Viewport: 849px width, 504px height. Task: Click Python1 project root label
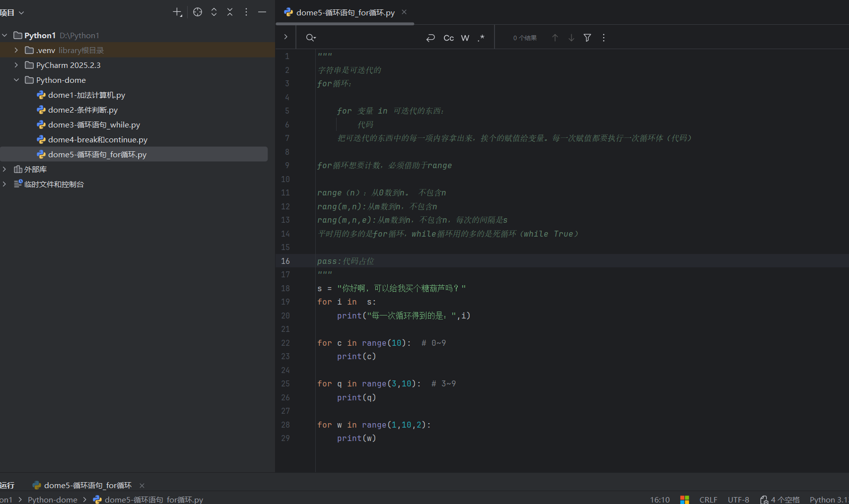point(40,35)
